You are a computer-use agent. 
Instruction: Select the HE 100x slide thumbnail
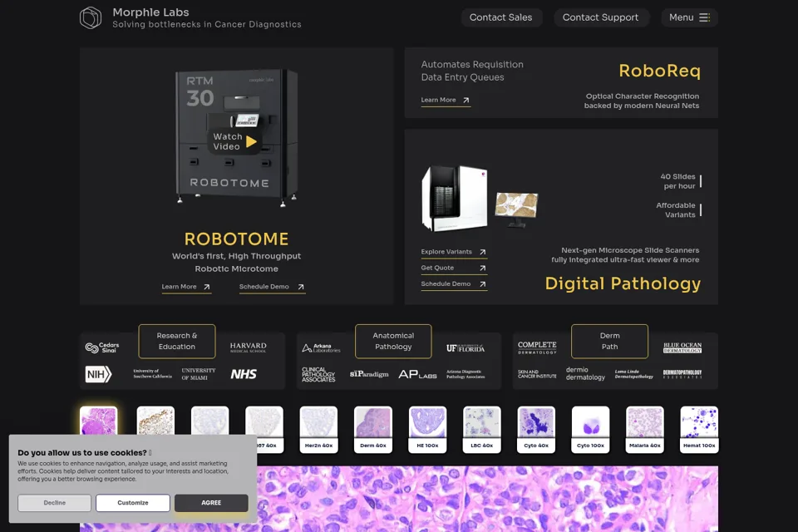point(427,429)
